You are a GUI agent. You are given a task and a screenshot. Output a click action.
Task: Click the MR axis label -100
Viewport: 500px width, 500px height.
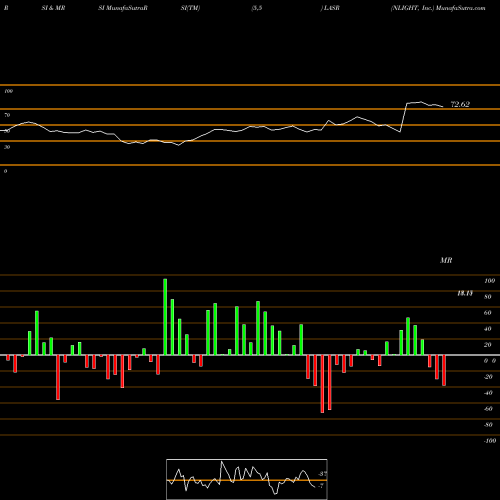pyautogui.click(x=490, y=441)
